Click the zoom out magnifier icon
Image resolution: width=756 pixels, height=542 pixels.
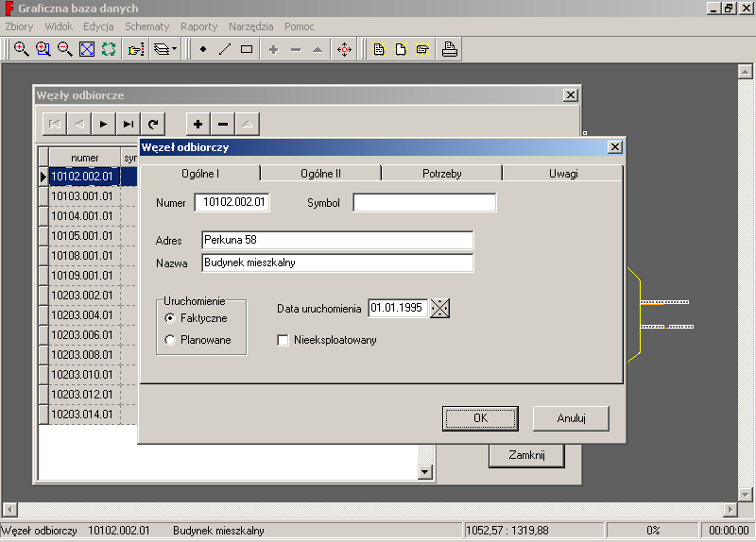[x=65, y=49]
